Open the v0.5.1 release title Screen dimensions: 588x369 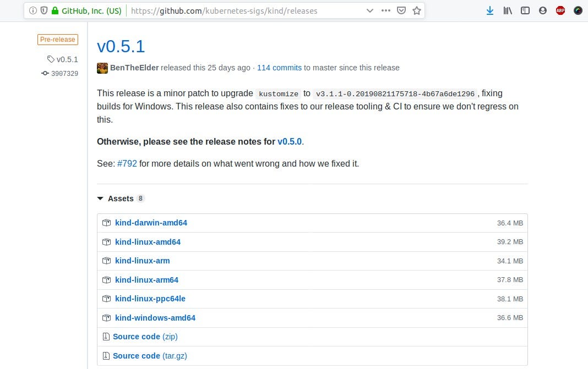tap(121, 46)
